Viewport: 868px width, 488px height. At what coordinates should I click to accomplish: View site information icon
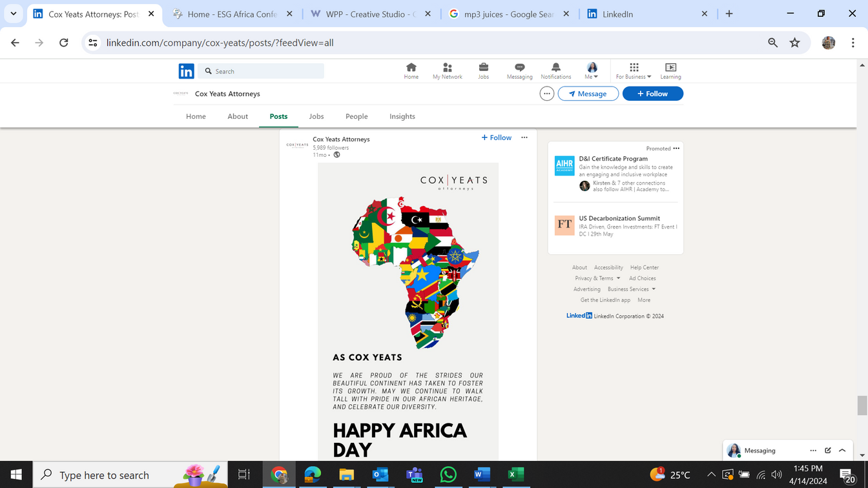(x=93, y=43)
